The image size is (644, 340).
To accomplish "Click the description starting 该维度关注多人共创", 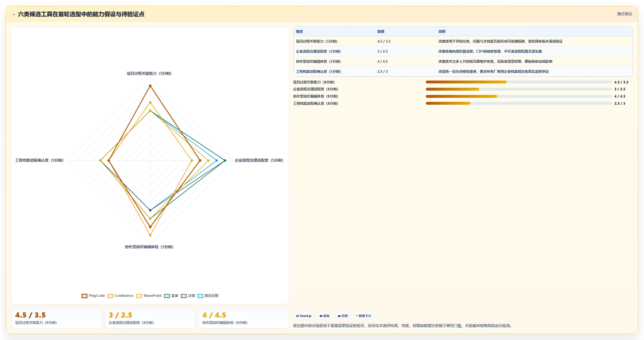I will pyautogui.click(x=495, y=62).
